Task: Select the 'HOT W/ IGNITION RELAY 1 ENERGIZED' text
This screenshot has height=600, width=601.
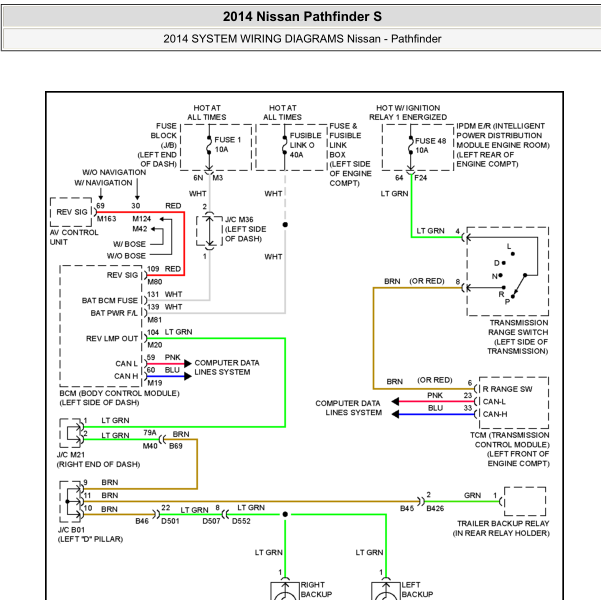Action: [408, 112]
